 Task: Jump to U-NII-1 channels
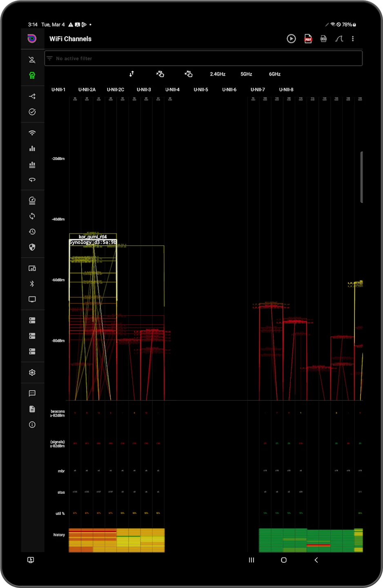click(58, 90)
